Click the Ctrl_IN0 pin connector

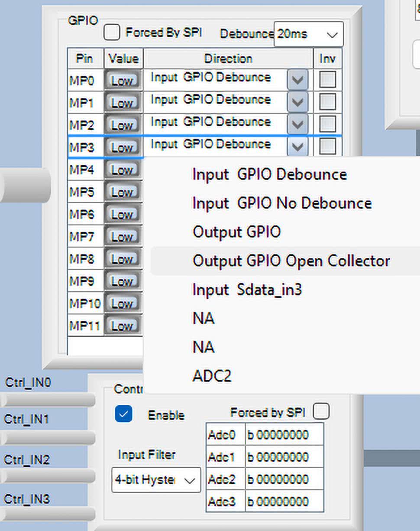(48, 400)
